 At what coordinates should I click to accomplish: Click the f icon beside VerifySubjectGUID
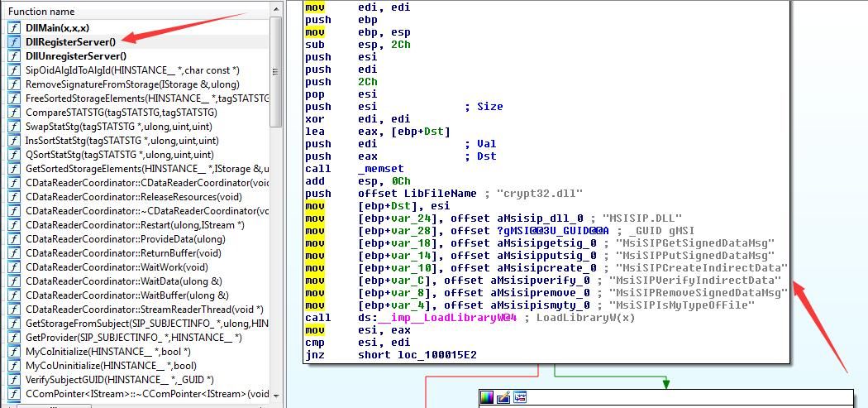[13, 380]
